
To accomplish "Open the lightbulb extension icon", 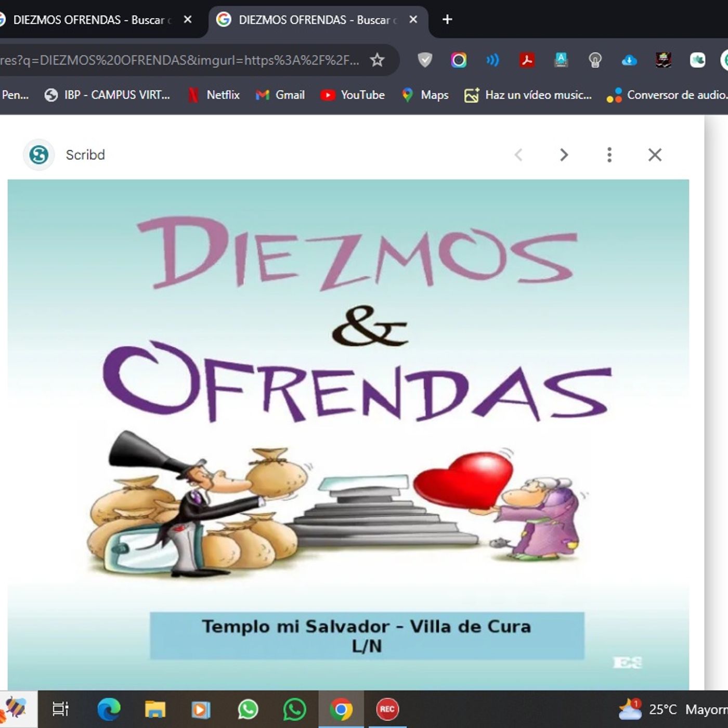I will point(594,59).
